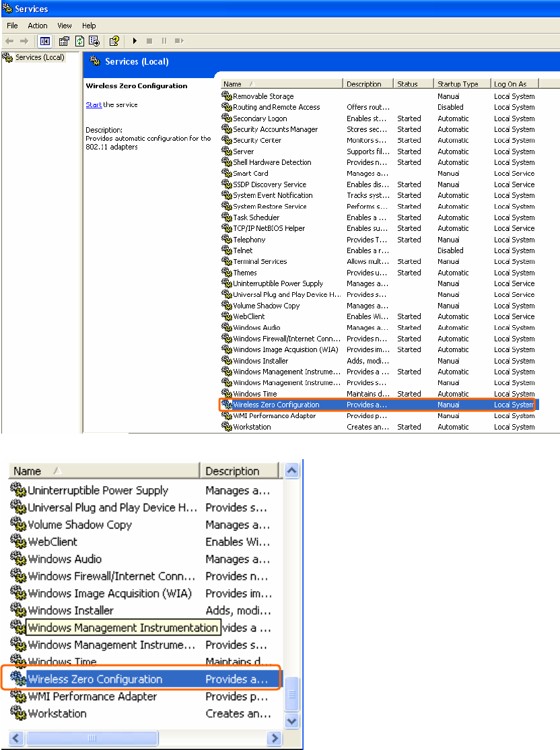This screenshot has height=750, width=560.
Task: Click the Pause Service toolbar icon
Action: (x=164, y=41)
